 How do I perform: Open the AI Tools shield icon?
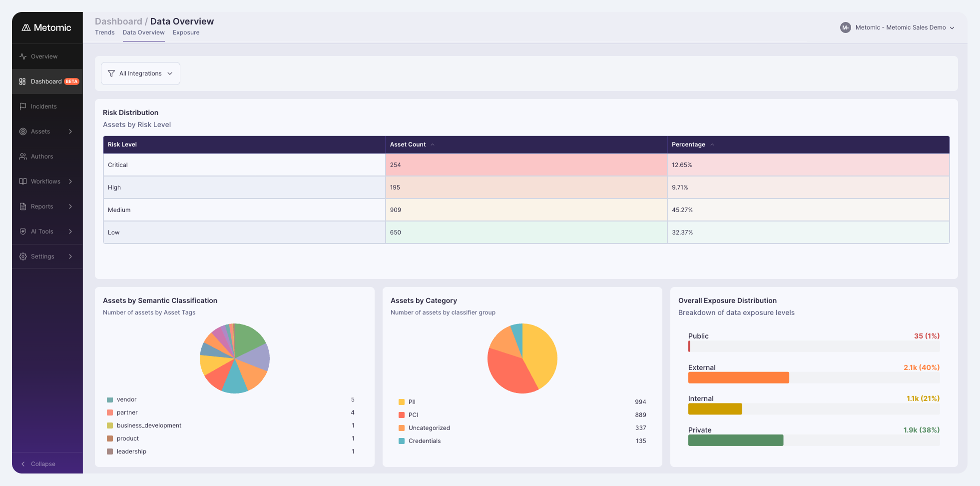point(23,231)
